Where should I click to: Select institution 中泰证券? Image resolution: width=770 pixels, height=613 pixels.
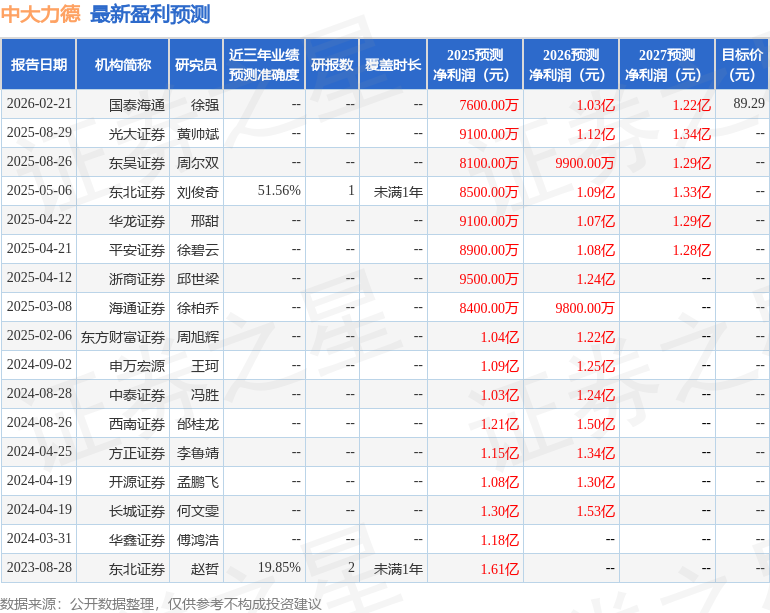pos(137,395)
